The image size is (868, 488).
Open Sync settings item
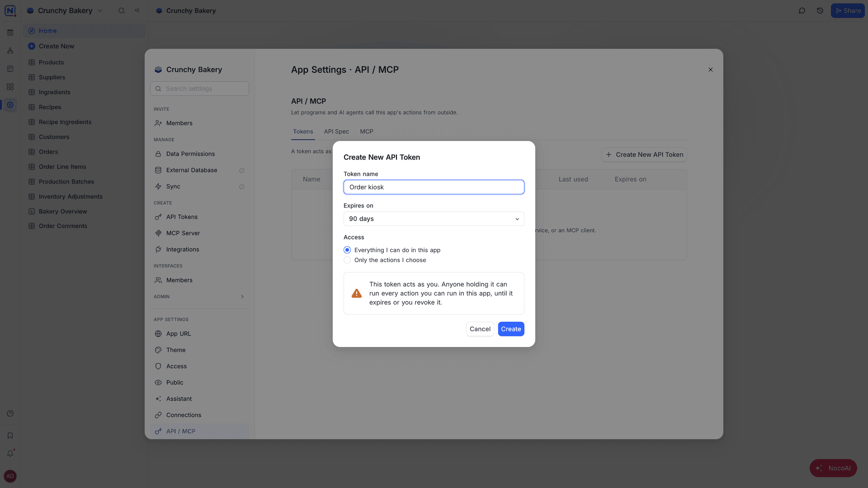199,187
